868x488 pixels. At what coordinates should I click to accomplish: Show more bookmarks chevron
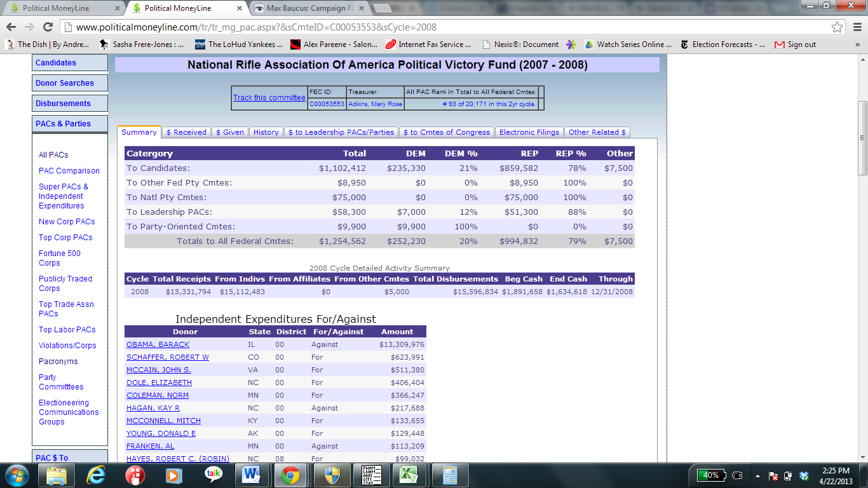pyautogui.click(x=857, y=44)
